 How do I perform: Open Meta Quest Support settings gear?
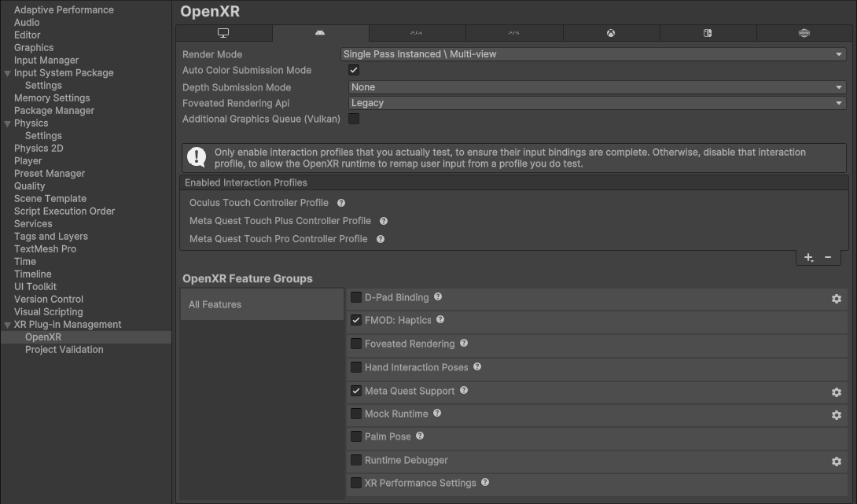837,392
